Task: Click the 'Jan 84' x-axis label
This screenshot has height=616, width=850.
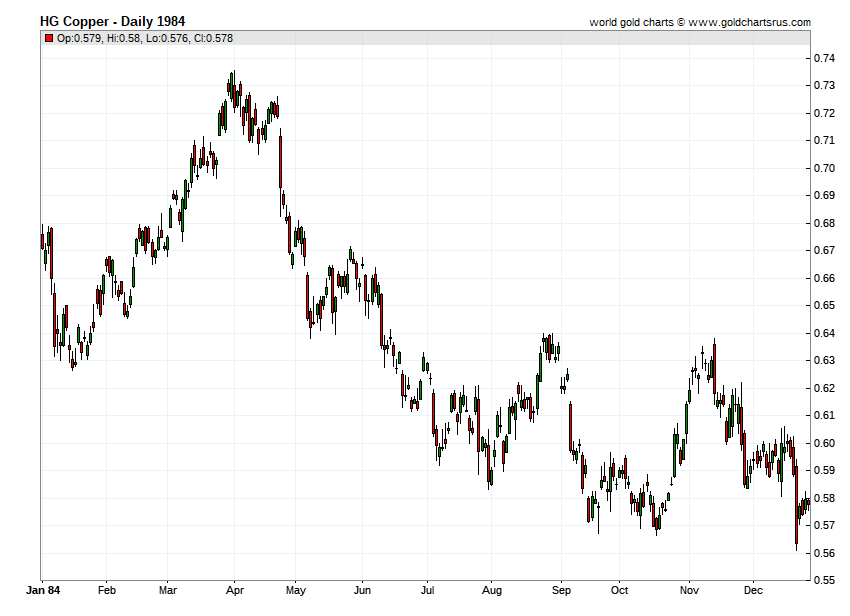Action: pos(43,590)
